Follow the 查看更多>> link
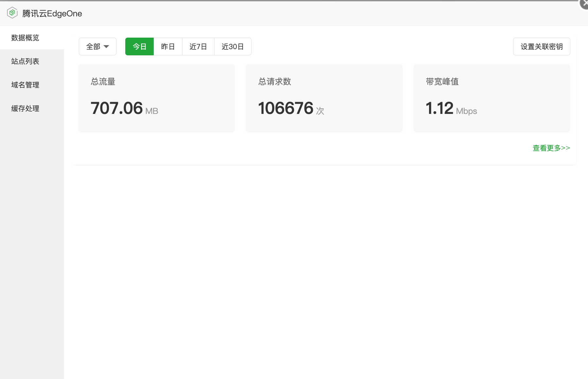This screenshot has width=588, height=379. pyautogui.click(x=551, y=148)
